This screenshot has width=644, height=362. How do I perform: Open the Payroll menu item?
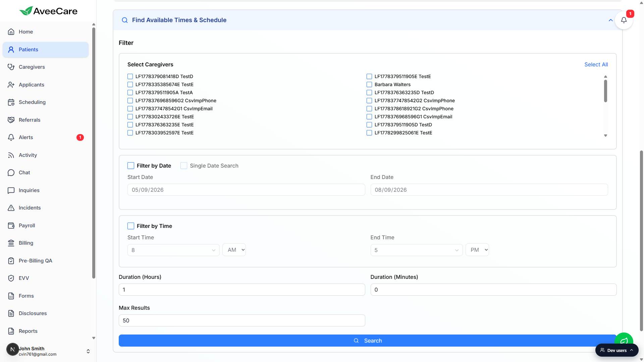point(46,226)
